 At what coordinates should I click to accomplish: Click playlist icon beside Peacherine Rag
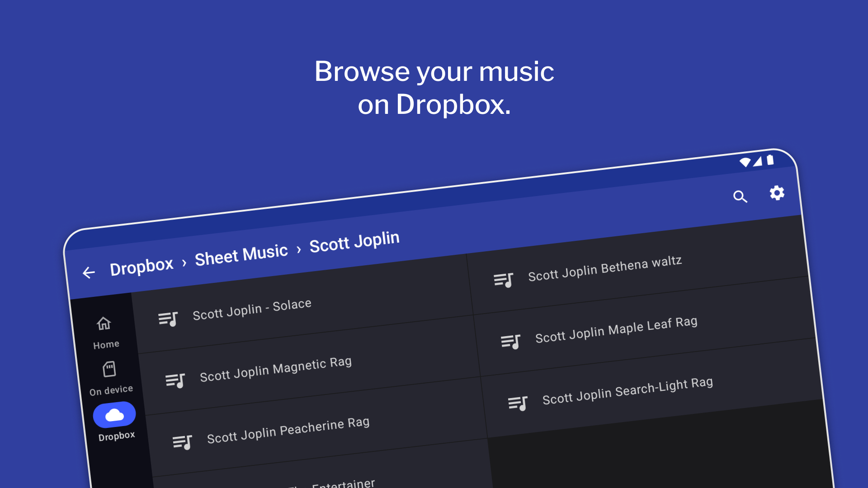pos(182,442)
